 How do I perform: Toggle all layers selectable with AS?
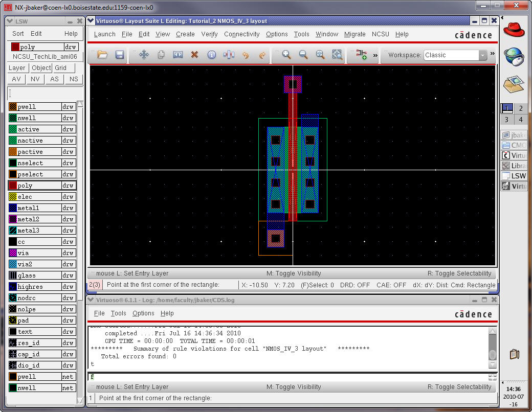(54, 79)
